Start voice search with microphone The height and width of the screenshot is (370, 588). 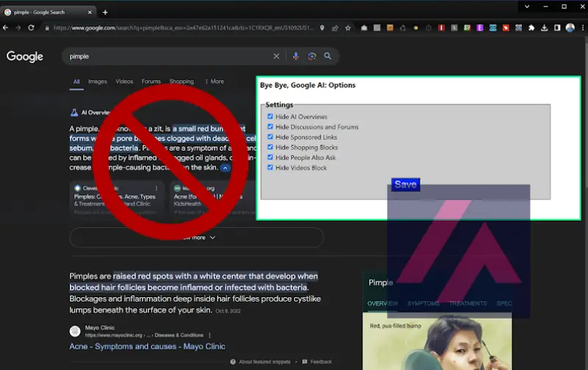tap(296, 57)
